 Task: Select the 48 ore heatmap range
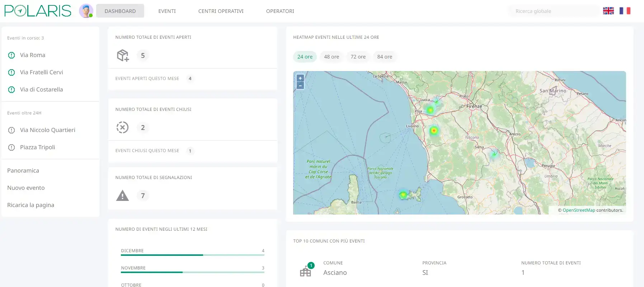pos(332,57)
